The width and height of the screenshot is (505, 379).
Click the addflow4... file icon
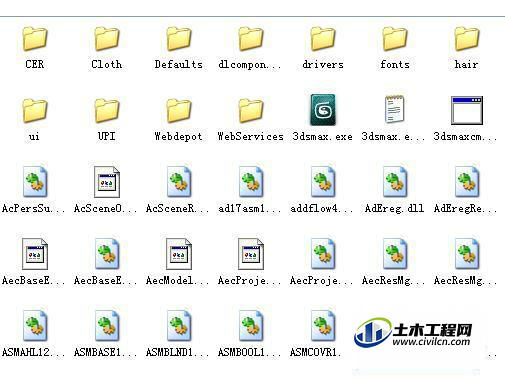pyautogui.click(x=323, y=182)
